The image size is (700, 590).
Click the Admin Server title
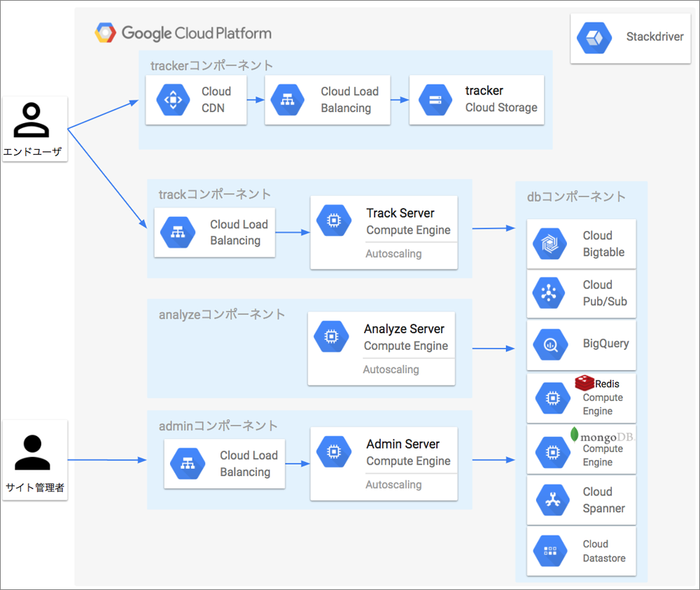pyautogui.click(x=403, y=444)
